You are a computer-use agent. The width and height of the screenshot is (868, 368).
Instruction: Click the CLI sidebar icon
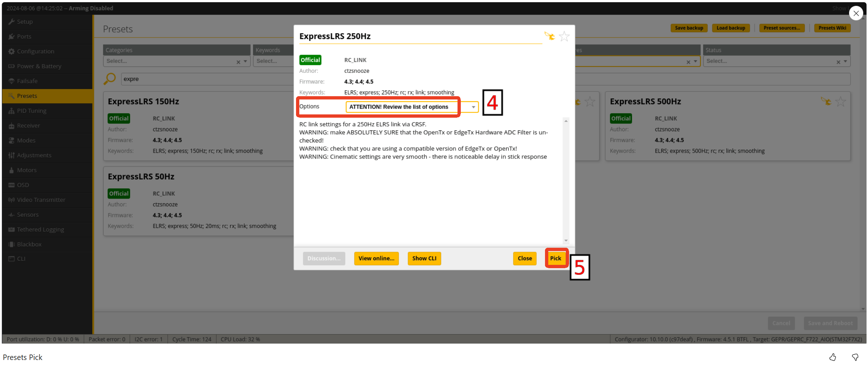(x=11, y=259)
